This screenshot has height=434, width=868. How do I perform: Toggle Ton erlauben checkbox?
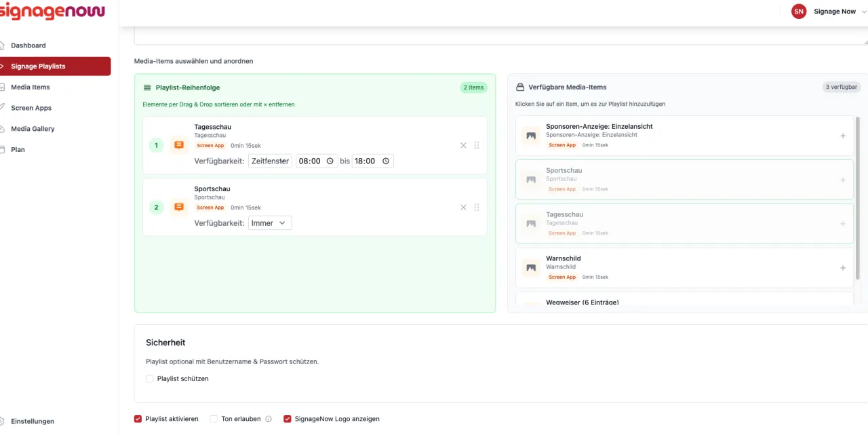(x=214, y=419)
